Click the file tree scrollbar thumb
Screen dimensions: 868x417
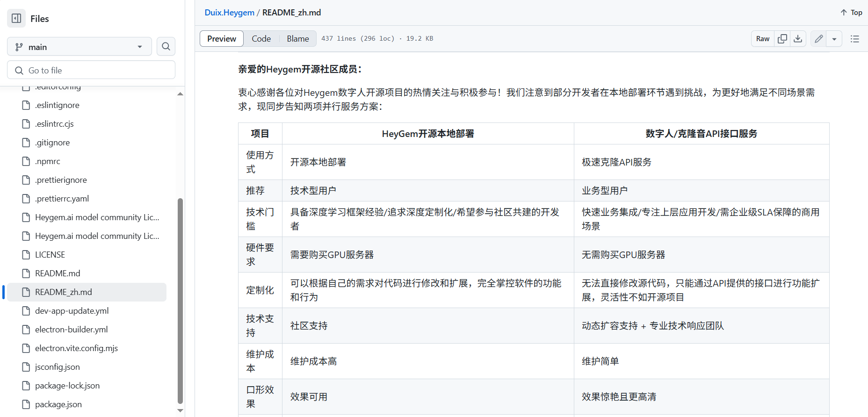[180, 301]
